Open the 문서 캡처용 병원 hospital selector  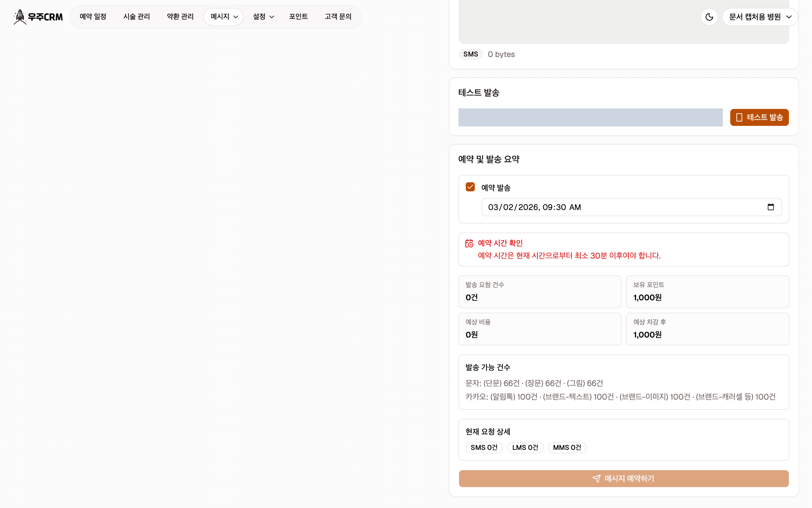point(760,17)
